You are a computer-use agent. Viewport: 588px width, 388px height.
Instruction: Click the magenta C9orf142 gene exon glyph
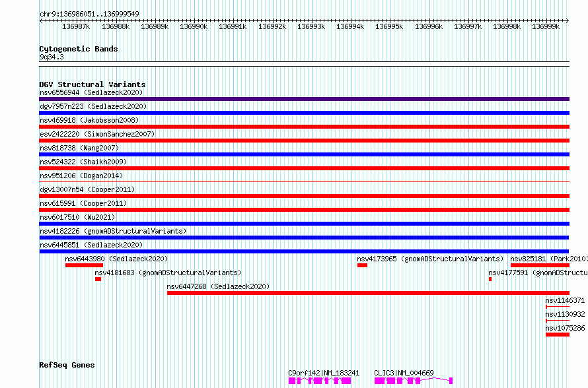pos(320,381)
